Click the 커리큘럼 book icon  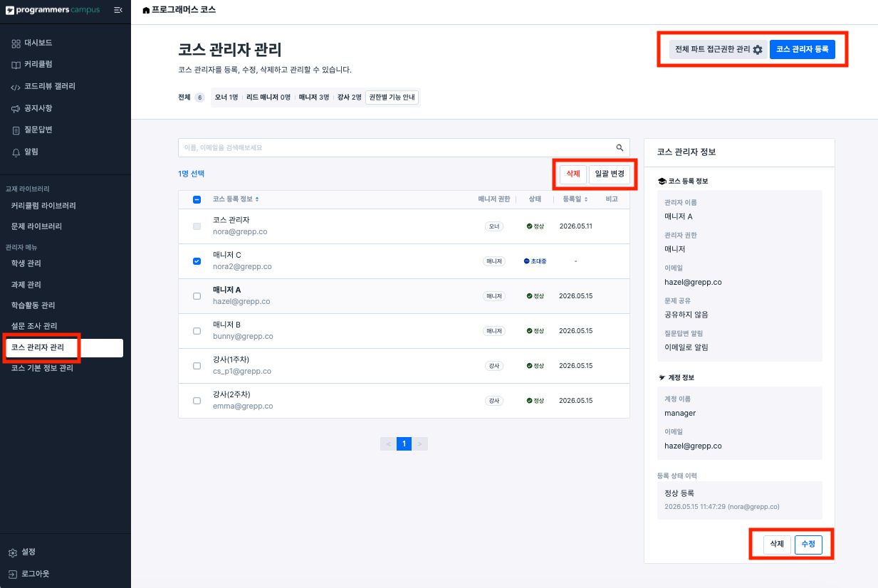coord(16,65)
